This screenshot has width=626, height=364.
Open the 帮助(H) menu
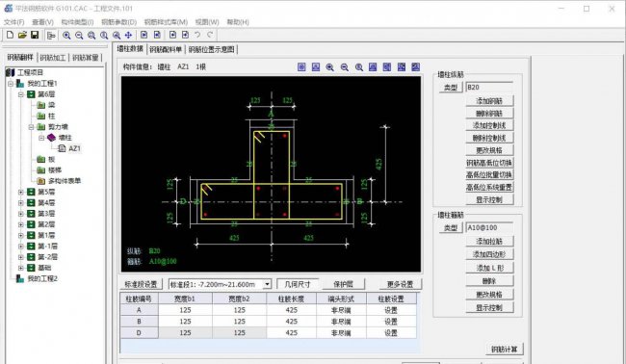238,22
